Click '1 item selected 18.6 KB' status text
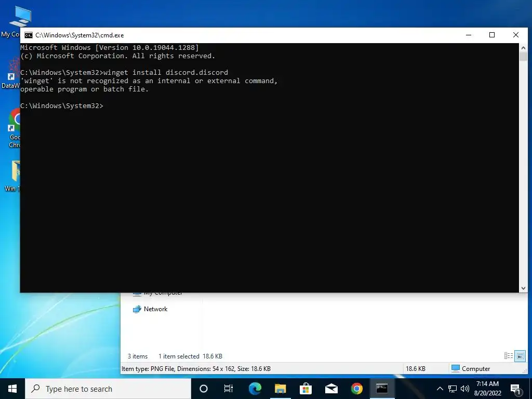Viewport: 532px width, 399px height. tap(190, 356)
